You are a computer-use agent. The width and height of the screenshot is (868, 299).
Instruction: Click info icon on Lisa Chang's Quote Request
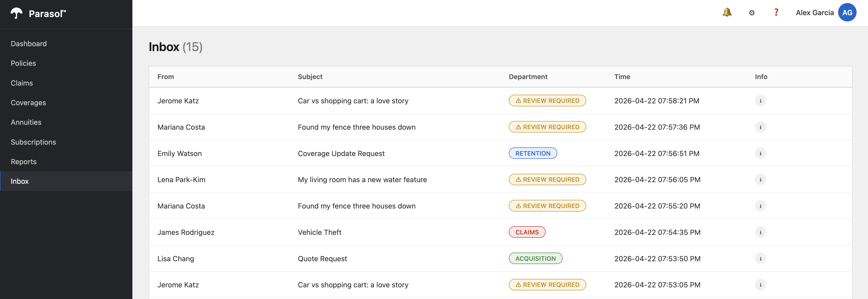coord(760,259)
